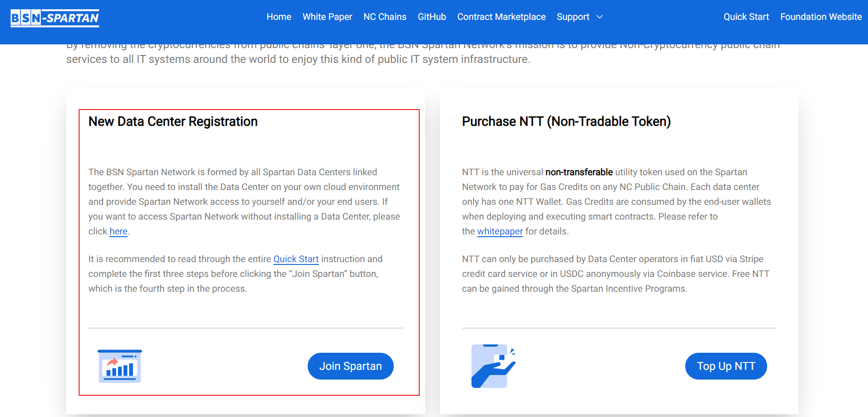The height and width of the screenshot is (417, 868).
Task: Expand the Support dropdown chevron
Action: (600, 17)
